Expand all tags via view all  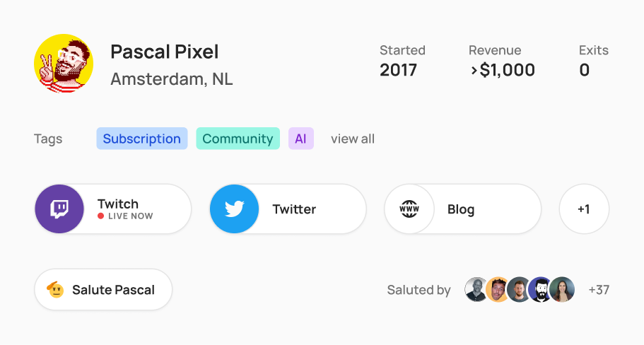click(x=353, y=139)
